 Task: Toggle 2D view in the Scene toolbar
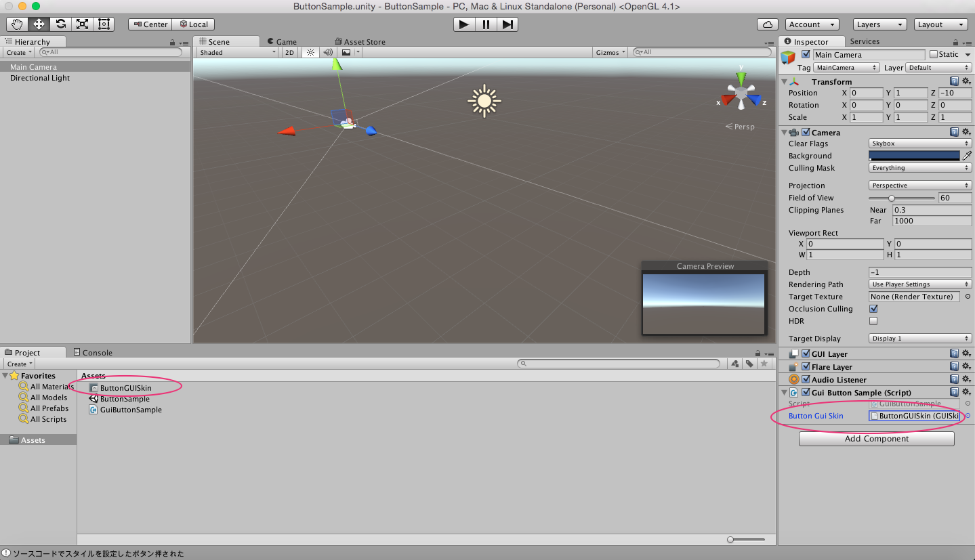289,51
